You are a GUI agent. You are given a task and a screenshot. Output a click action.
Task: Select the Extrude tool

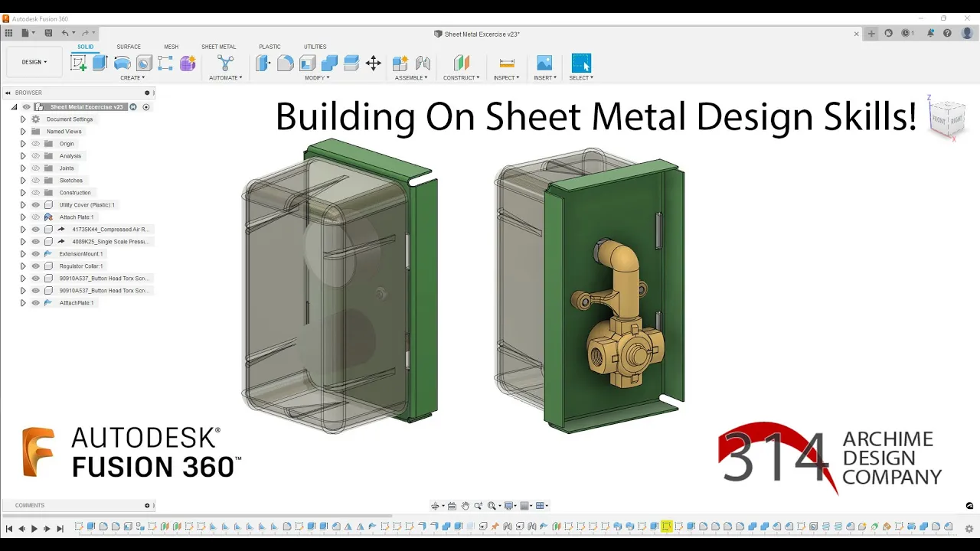(x=100, y=63)
